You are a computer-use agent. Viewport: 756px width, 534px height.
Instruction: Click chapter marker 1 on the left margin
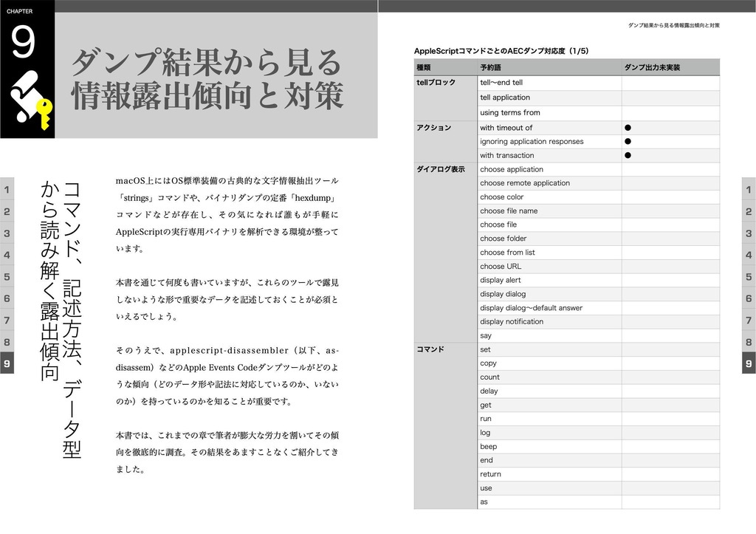8,191
